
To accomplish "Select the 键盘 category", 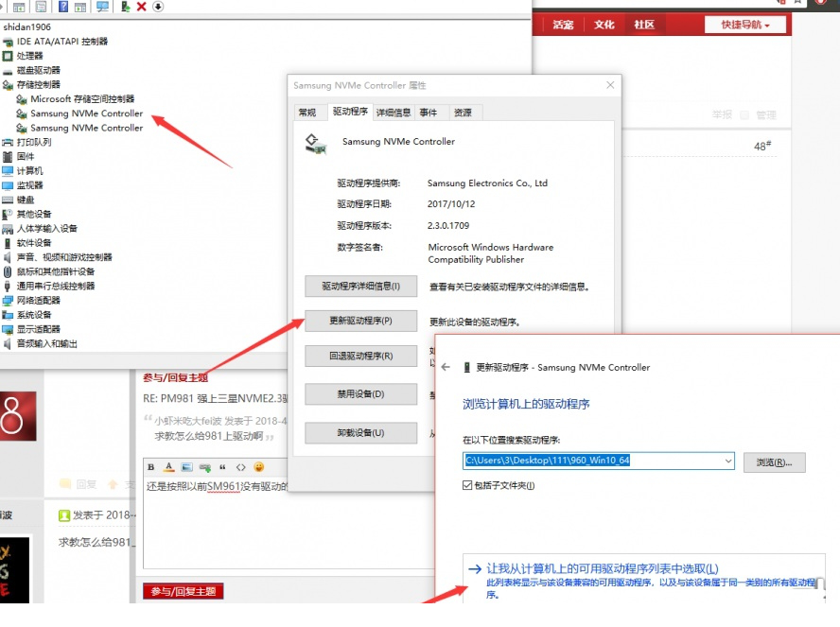I will [x=26, y=200].
